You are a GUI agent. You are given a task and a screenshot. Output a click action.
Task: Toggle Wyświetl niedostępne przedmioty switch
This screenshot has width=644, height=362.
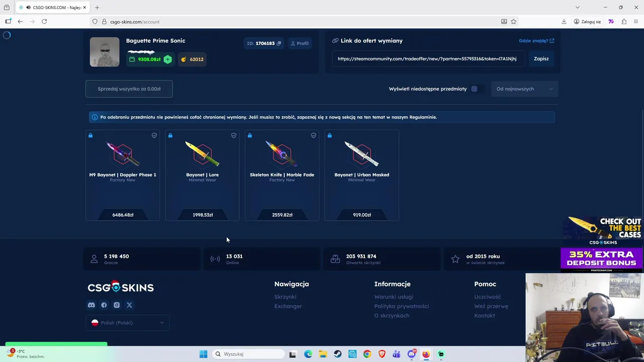click(x=477, y=89)
